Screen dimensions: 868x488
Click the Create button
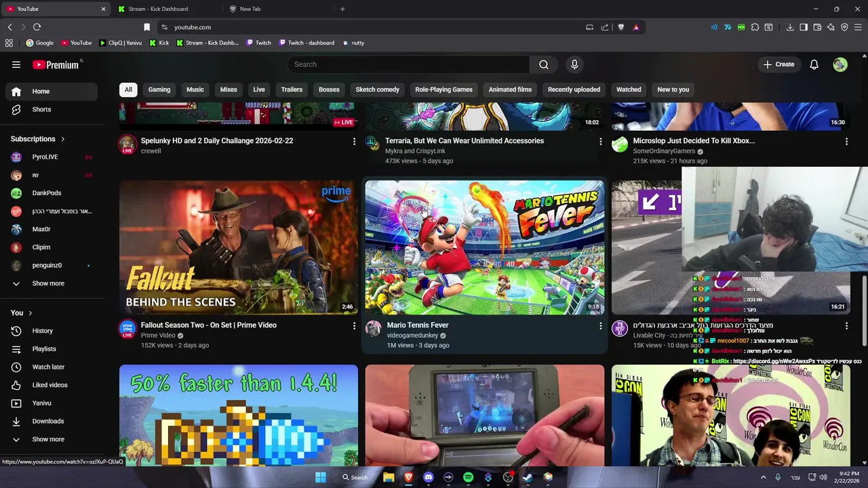[778, 64]
